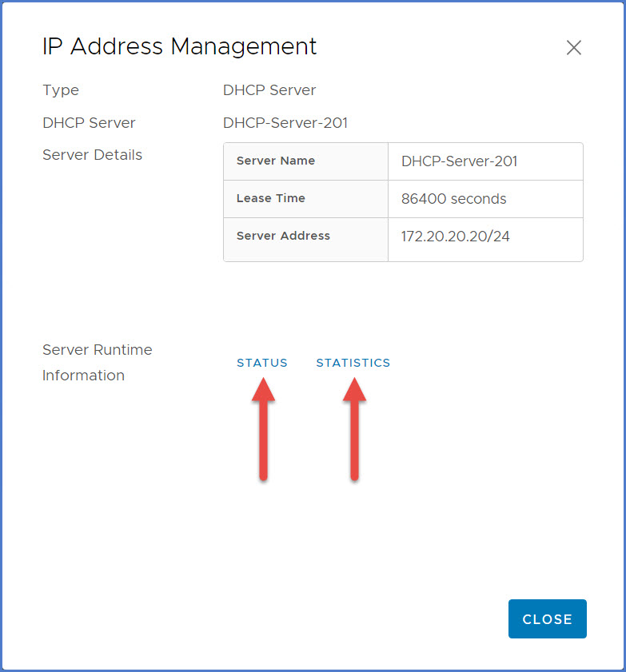Open the STATUS view
The width and height of the screenshot is (626, 672).
click(262, 363)
